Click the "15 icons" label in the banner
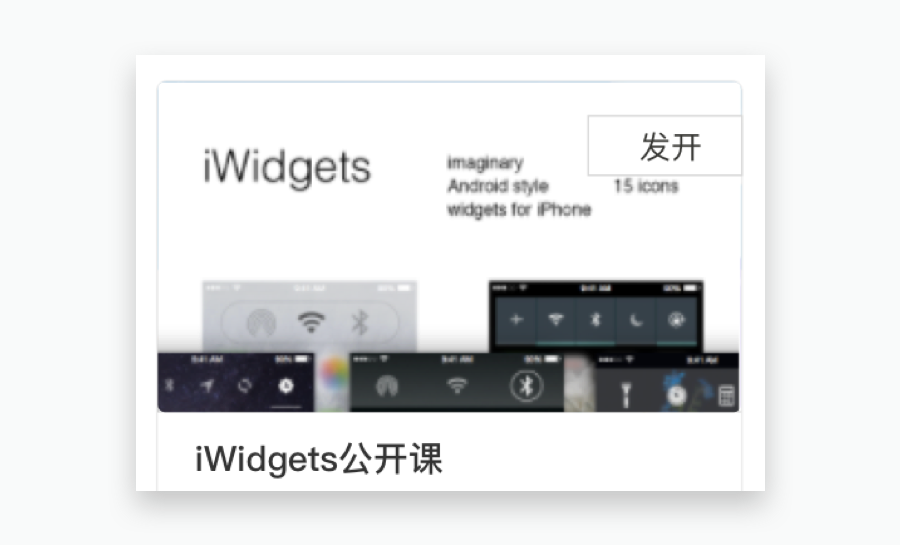 point(646,186)
